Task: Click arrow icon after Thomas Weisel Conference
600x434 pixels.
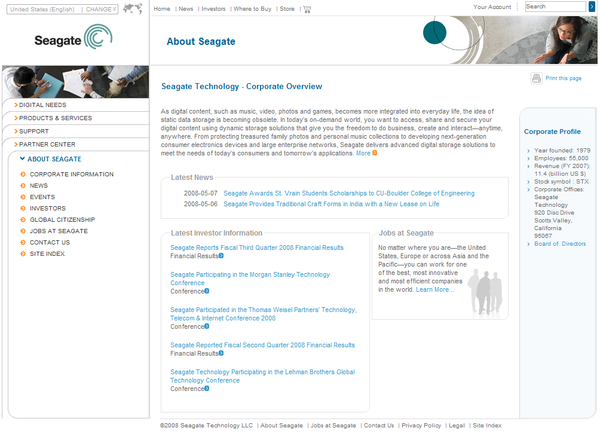Action: click(x=207, y=326)
